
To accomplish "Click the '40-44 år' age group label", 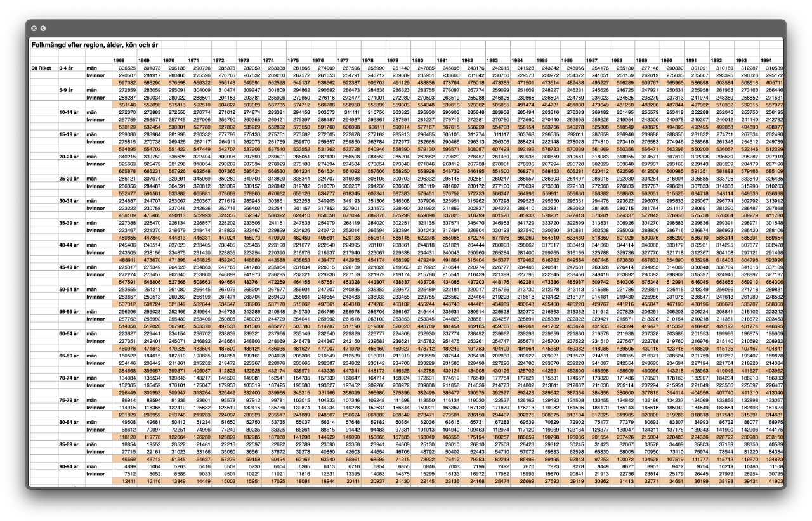I will [69, 245].
